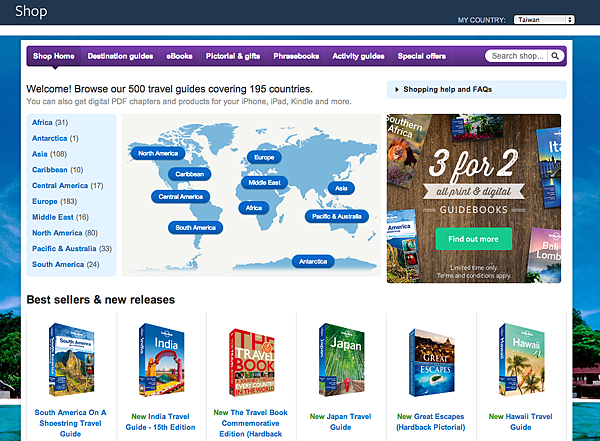Open the Asia (108) link in region list
Screen dimensions: 600x441
[x=49, y=154]
